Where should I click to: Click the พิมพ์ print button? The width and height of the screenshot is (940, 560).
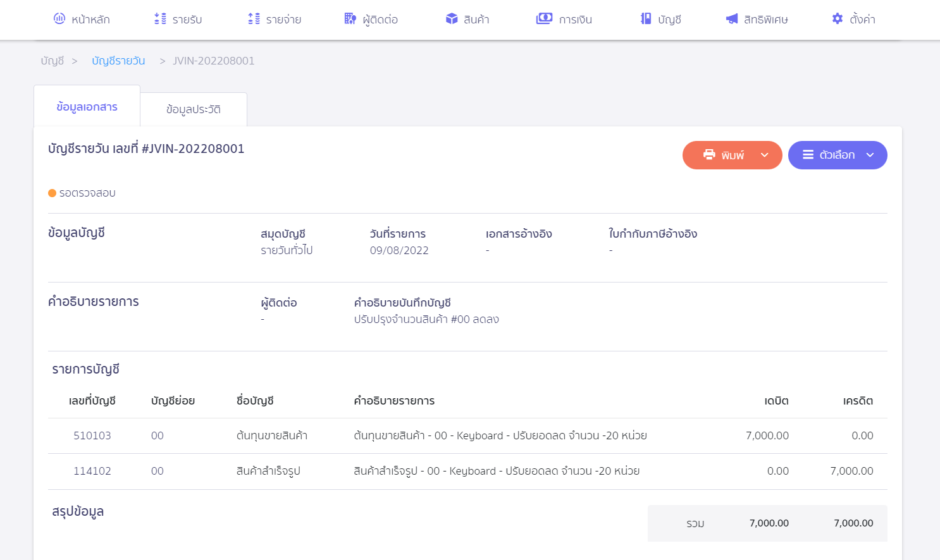732,155
